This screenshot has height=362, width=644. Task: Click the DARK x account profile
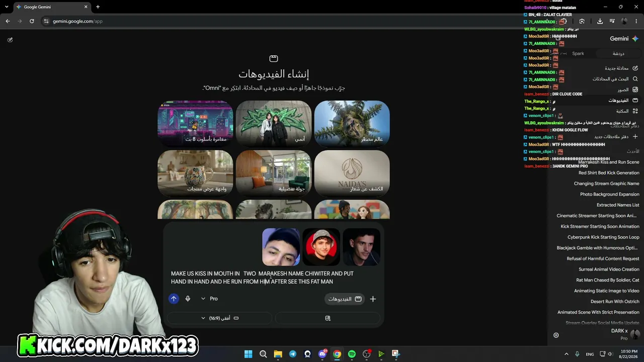coord(625,334)
